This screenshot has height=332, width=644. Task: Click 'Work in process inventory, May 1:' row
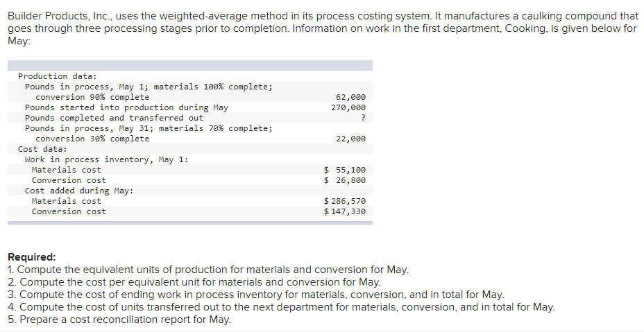[106, 159]
